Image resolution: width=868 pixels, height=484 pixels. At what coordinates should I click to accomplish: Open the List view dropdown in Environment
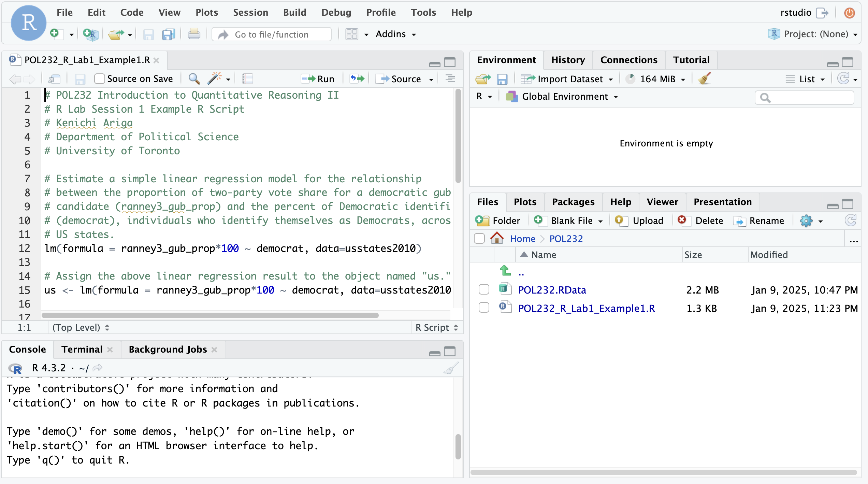[805, 79]
